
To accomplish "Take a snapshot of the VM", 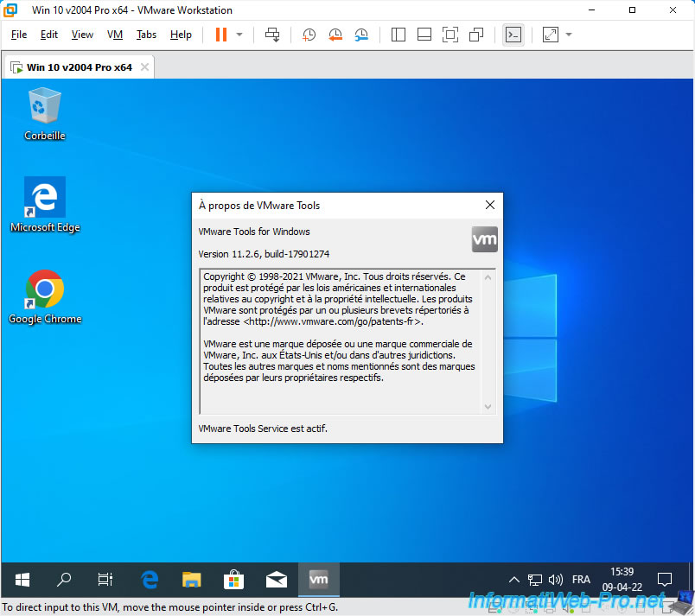I will [x=309, y=35].
